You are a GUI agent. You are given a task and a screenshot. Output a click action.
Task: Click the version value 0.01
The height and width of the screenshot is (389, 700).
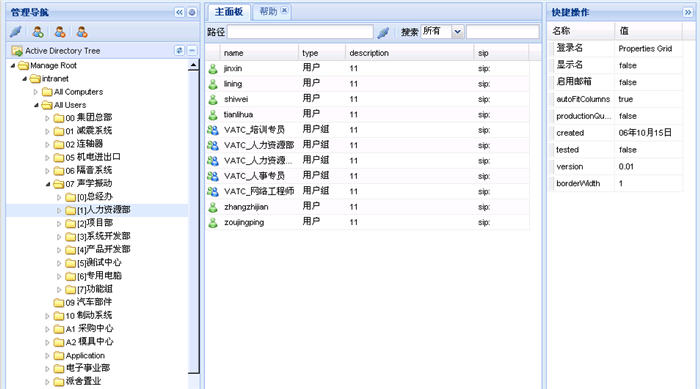point(626,167)
